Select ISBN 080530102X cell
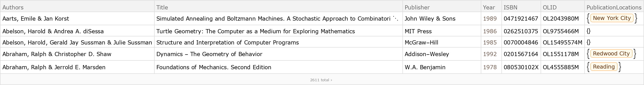The height and width of the screenshot is (85, 644). click(521, 67)
